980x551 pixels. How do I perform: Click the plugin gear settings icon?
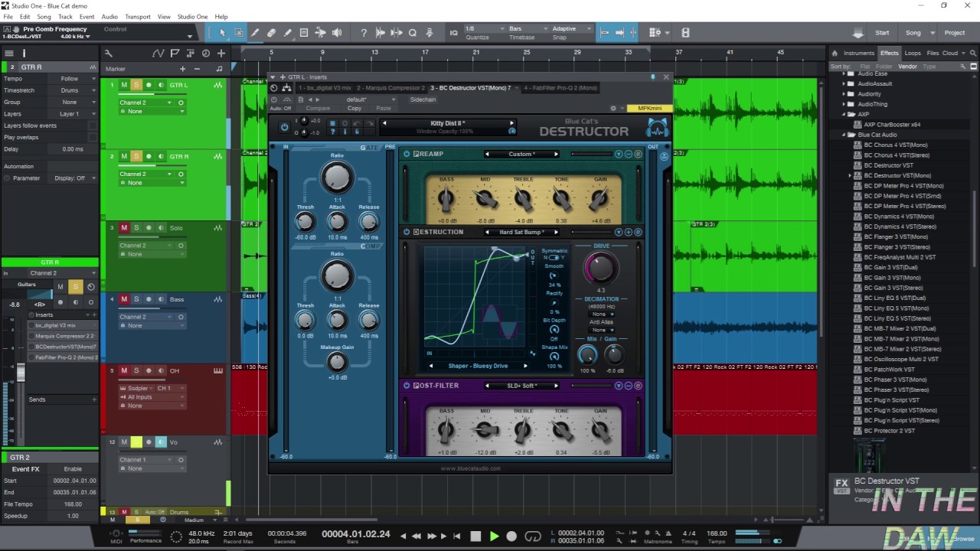pyautogui.click(x=613, y=109)
